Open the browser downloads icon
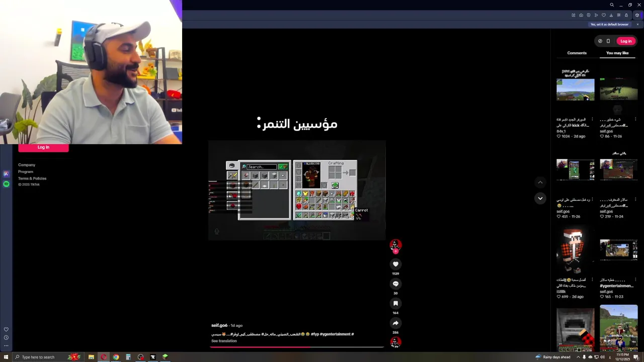Image resolution: width=644 pixels, height=362 pixels. [611, 15]
